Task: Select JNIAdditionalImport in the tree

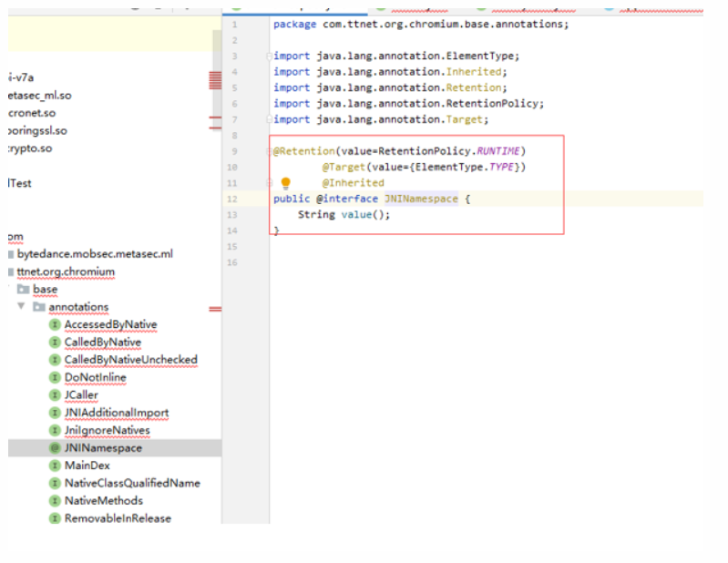Action: coord(117,413)
